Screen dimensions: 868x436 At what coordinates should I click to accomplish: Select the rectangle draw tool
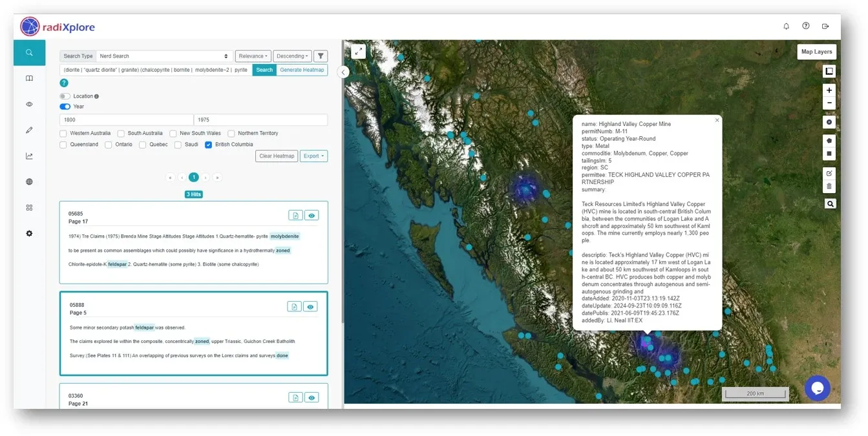pyautogui.click(x=830, y=154)
